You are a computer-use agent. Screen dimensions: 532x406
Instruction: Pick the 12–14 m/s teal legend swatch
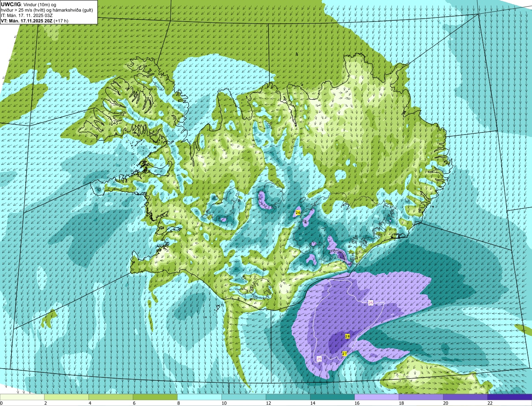tap(288, 397)
